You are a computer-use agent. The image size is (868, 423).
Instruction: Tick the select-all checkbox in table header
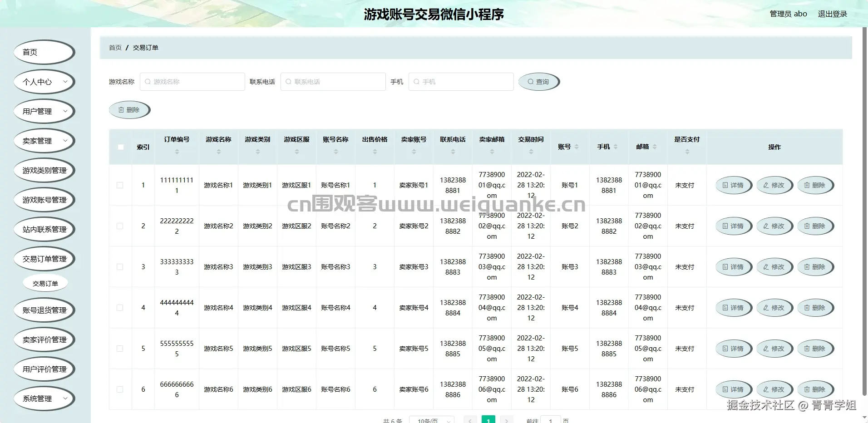click(120, 147)
